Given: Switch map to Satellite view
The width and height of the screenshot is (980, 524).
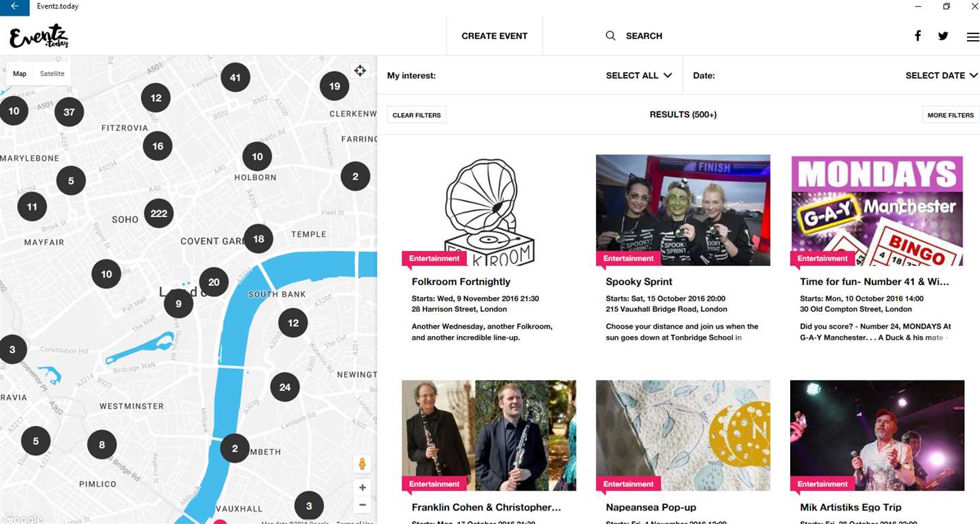Looking at the screenshot, I should click(52, 73).
